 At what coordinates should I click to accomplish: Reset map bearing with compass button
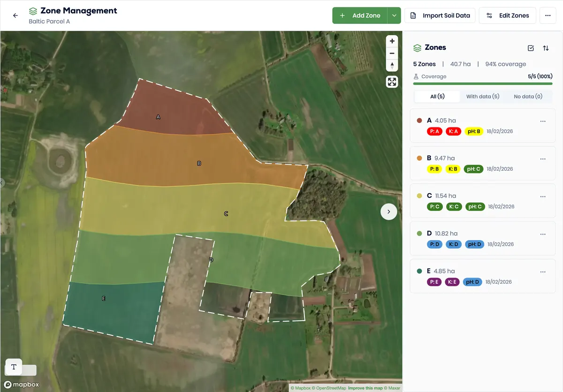(x=392, y=65)
